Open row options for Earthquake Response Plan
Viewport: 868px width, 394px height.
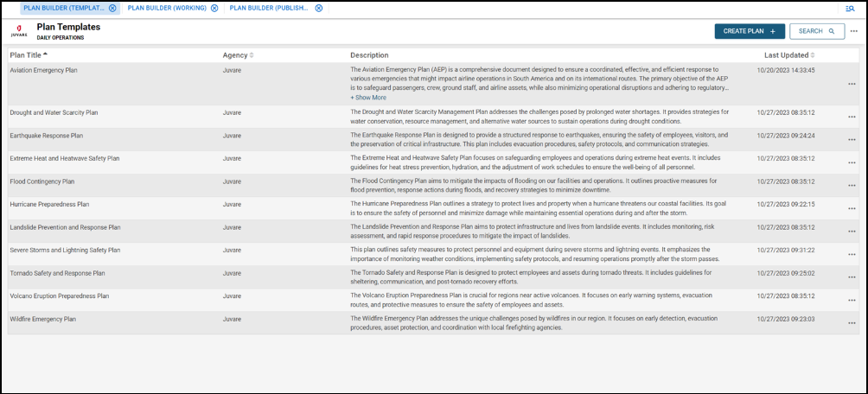point(852,139)
